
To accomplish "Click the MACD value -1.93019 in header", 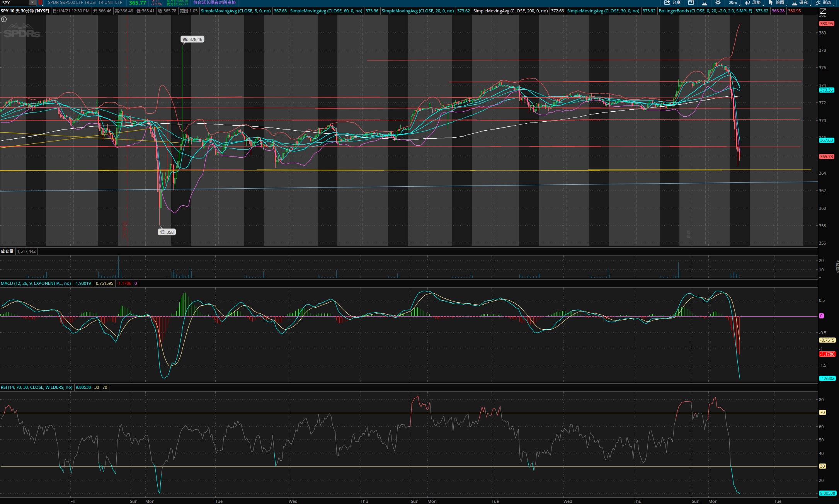I will (83, 283).
